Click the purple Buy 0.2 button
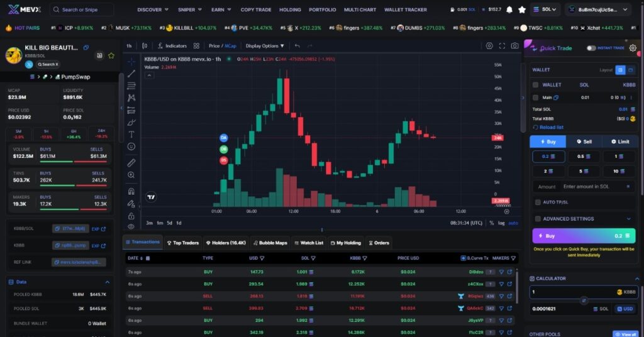This screenshot has width=644, height=337. [584, 236]
